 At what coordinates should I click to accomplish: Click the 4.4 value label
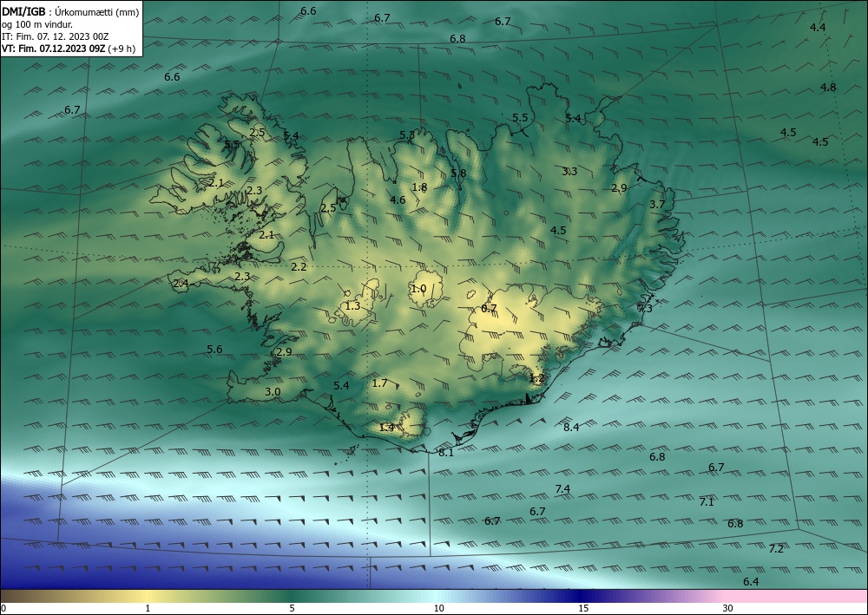click(x=818, y=28)
